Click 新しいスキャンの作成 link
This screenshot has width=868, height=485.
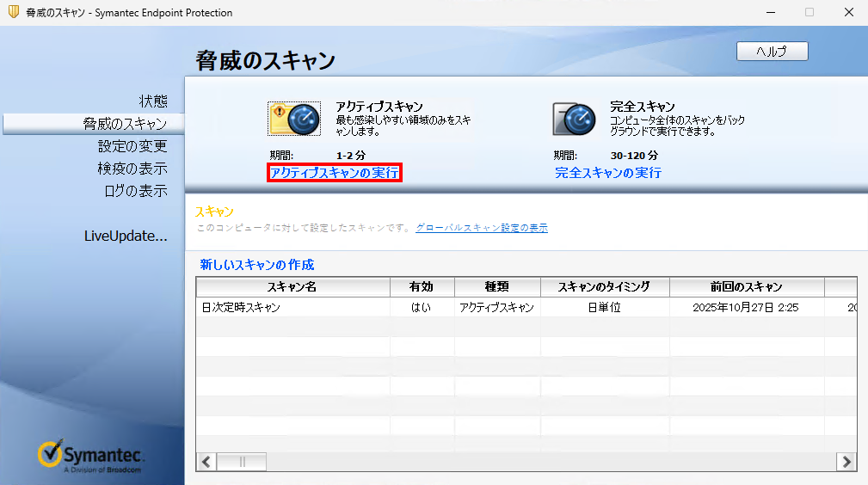257,264
